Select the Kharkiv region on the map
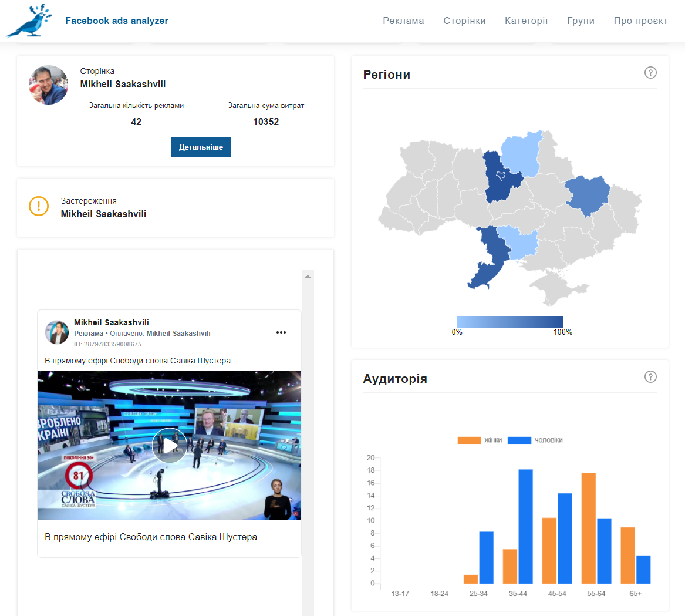Screen dimensions: 685x616 tap(588, 194)
